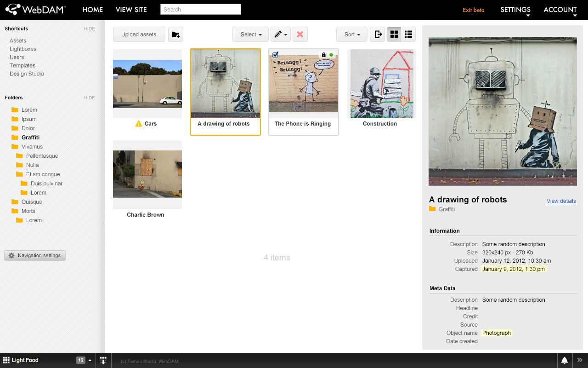Select the Dolor folder
The width and height of the screenshot is (588, 368).
tap(28, 128)
